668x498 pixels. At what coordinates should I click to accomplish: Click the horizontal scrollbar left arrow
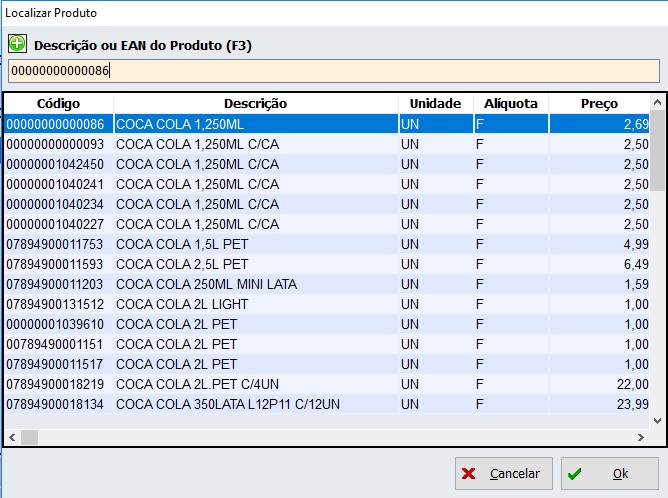tap(12, 438)
